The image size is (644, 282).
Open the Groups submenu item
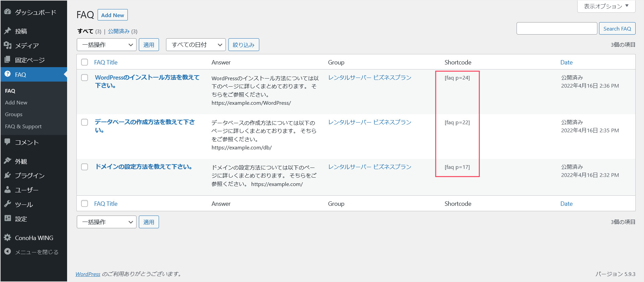point(14,114)
